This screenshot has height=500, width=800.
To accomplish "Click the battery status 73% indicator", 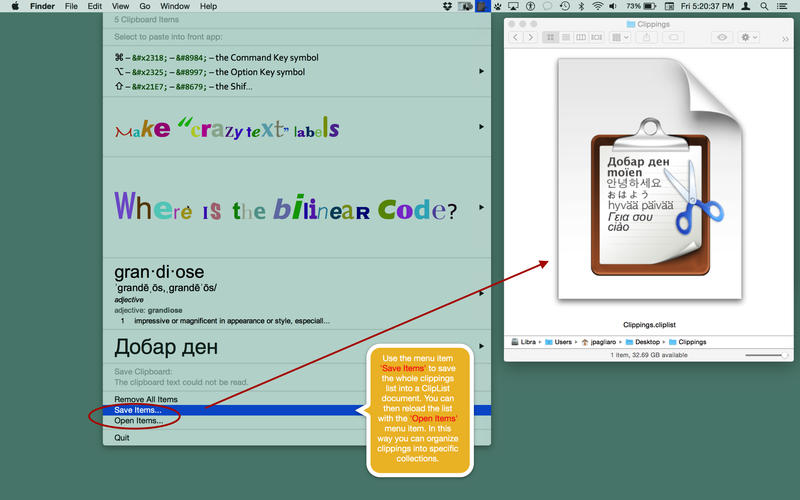I will tap(641, 6).
